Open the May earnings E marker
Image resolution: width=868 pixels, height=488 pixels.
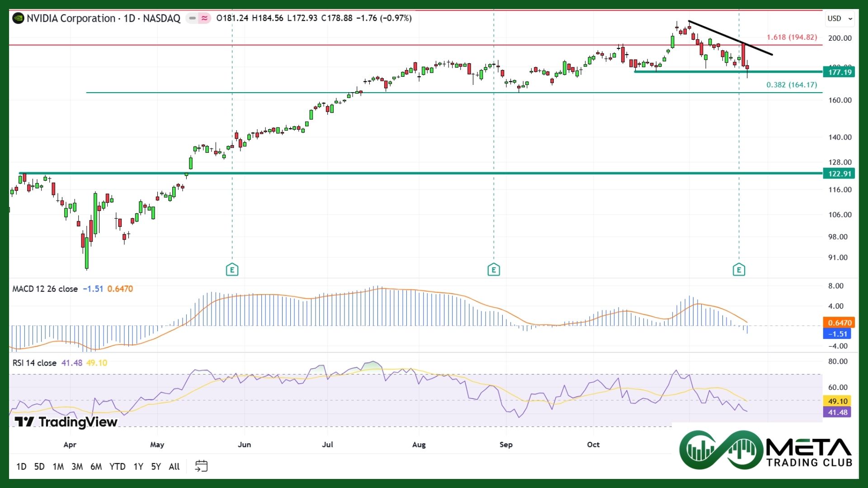232,270
